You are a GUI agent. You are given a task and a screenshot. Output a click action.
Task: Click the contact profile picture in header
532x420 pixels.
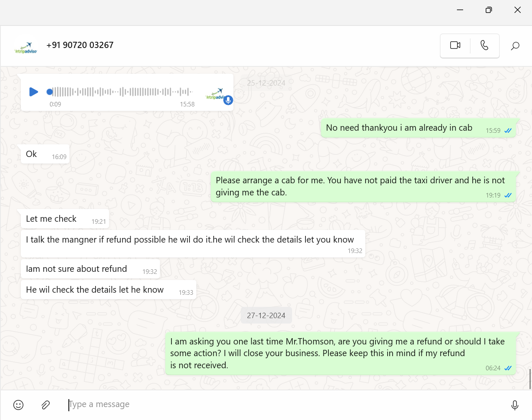[26, 46]
